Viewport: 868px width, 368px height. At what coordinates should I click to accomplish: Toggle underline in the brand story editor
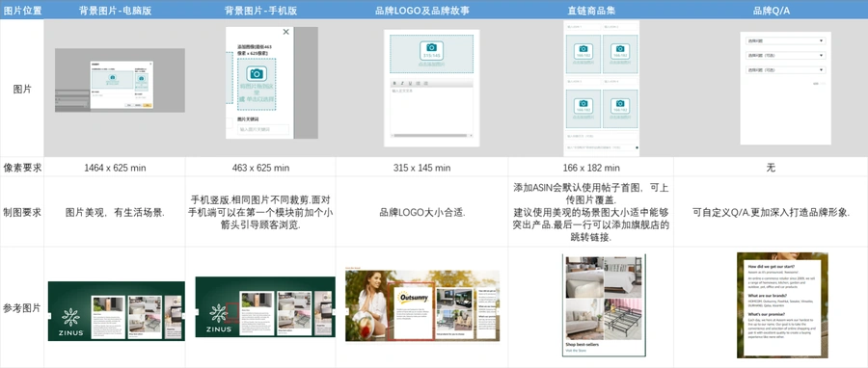410,83
